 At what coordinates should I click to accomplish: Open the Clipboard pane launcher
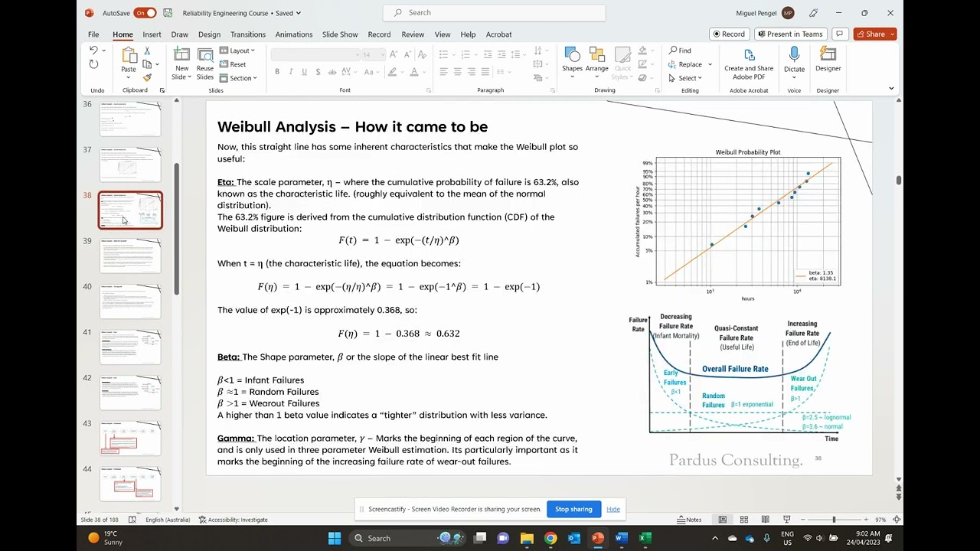tap(162, 90)
